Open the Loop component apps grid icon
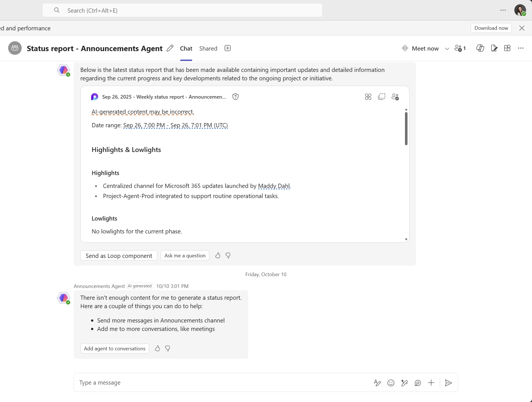This screenshot has width=532, height=402. (x=368, y=97)
